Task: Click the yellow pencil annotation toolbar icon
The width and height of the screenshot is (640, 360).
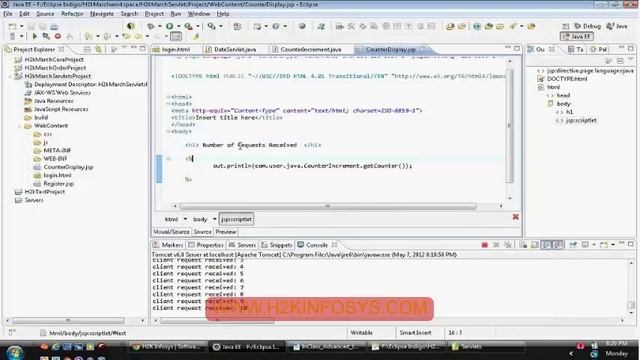Action: pyautogui.click(x=196, y=36)
